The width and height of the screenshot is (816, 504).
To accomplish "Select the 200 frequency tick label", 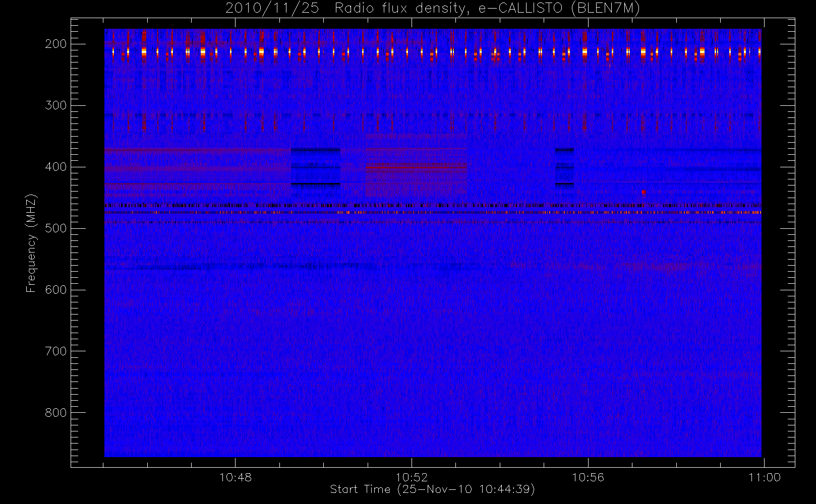I will (55, 44).
